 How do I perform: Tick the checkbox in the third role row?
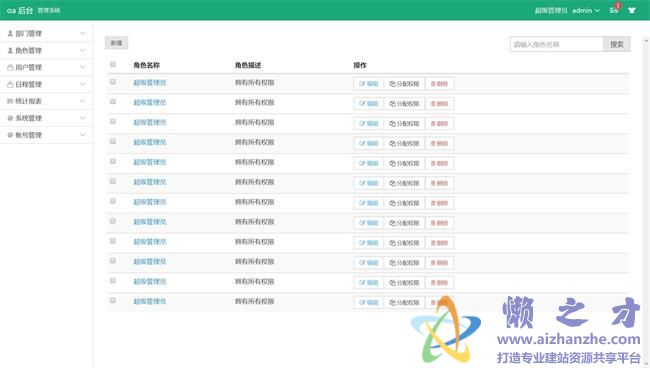pyautogui.click(x=113, y=122)
